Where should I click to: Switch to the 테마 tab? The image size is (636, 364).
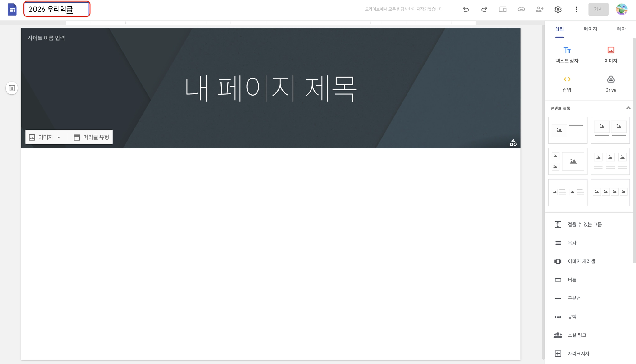621,29
